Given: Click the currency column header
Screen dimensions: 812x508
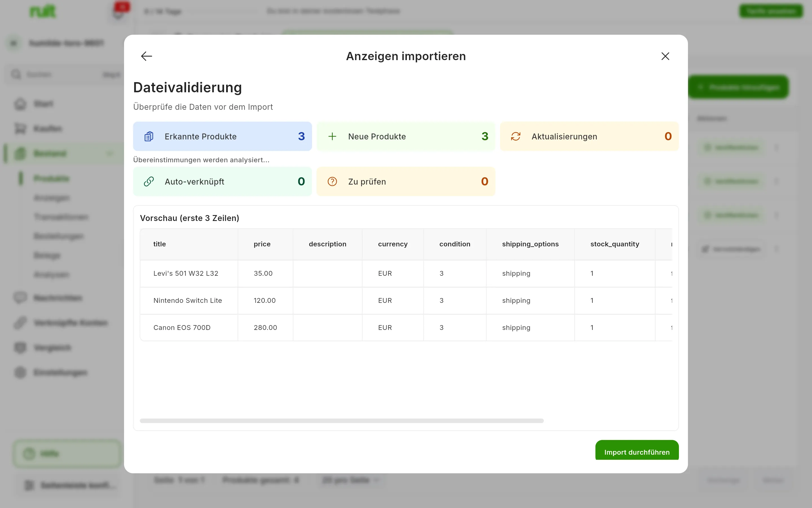Looking at the screenshot, I should tap(392, 244).
